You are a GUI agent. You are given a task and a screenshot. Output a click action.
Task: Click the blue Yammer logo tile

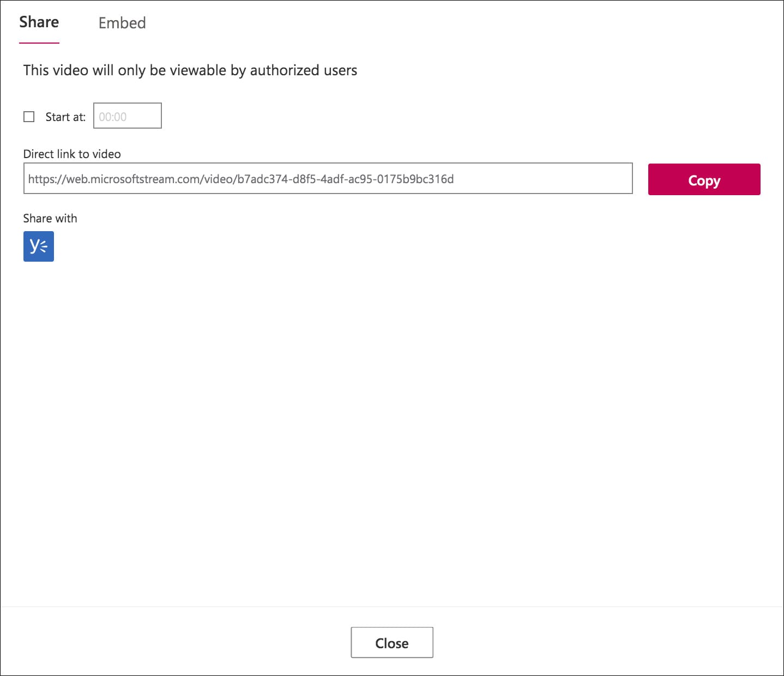pos(39,246)
